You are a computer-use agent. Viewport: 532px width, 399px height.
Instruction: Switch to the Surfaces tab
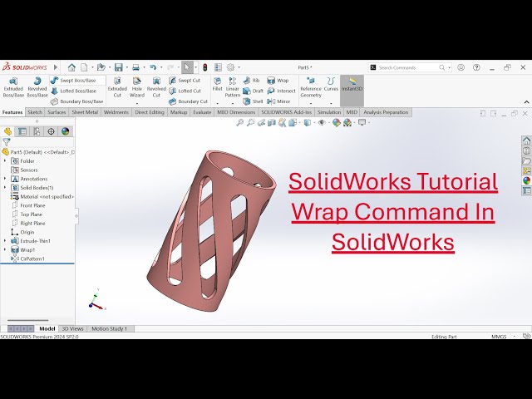point(57,112)
